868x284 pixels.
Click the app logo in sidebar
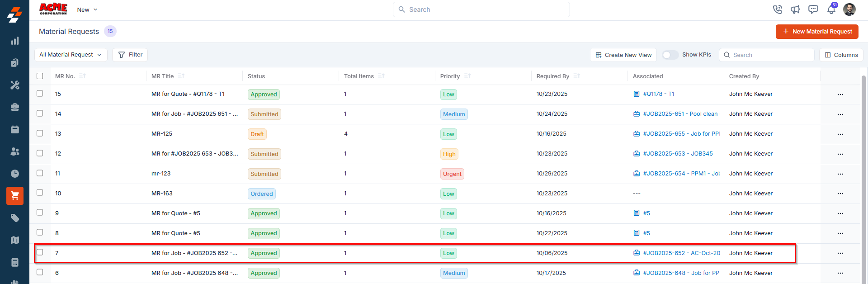coord(14,14)
